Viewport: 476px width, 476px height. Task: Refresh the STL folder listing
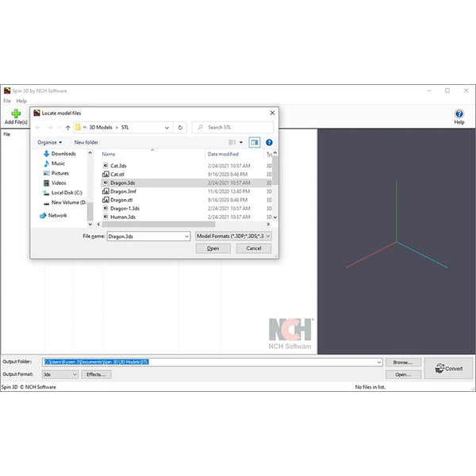180,128
